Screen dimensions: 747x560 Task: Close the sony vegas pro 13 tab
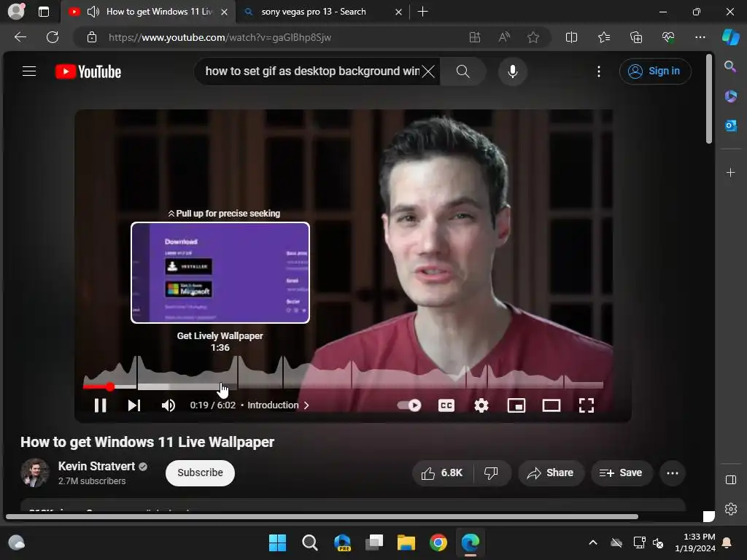pos(399,12)
